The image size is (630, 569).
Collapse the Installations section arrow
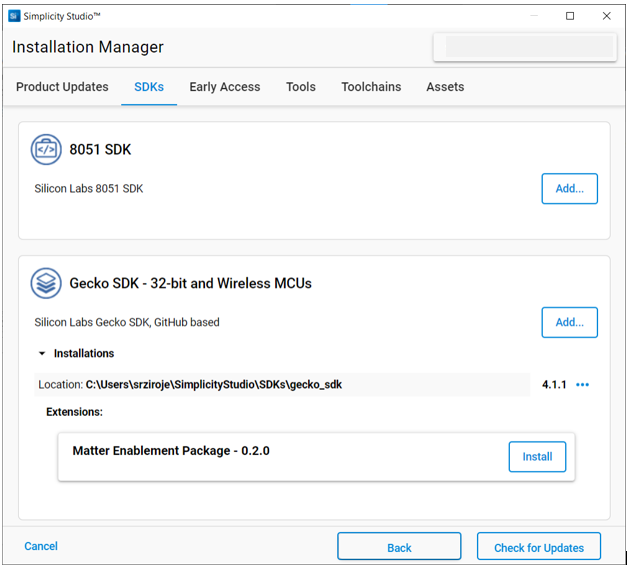[x=42, y=353]
